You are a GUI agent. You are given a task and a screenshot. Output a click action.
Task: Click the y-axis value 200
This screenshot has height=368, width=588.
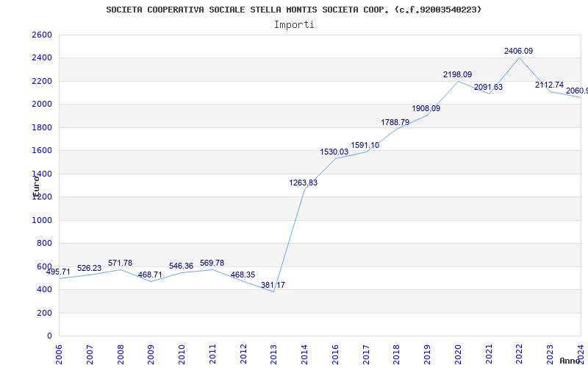point(46,313)
